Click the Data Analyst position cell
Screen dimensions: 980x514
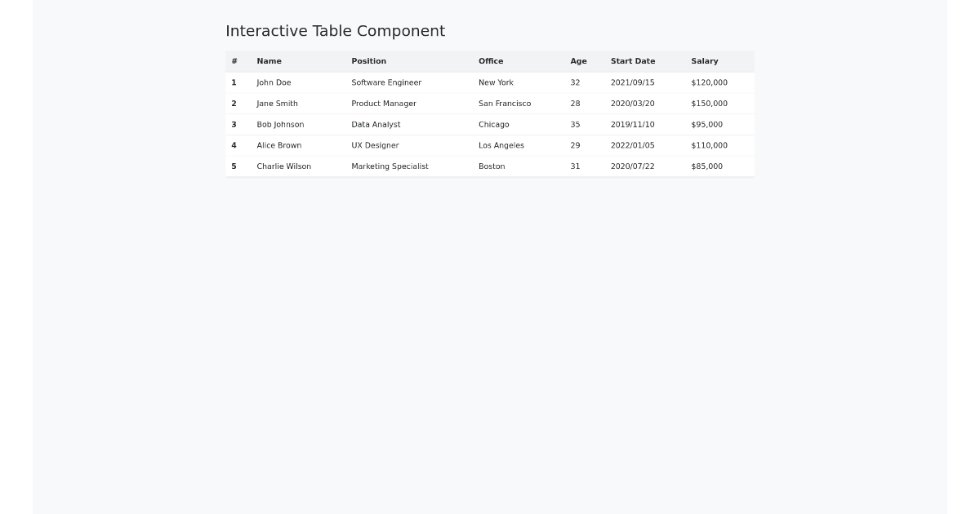pyautogui.click(x=409, y=125)
